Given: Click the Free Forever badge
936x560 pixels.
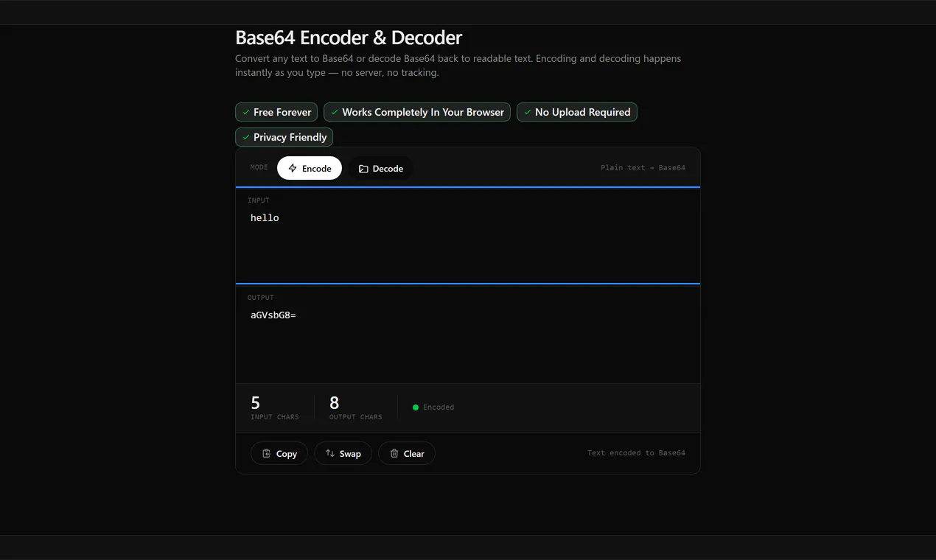Looking at the screenshot, I should 276,112.
